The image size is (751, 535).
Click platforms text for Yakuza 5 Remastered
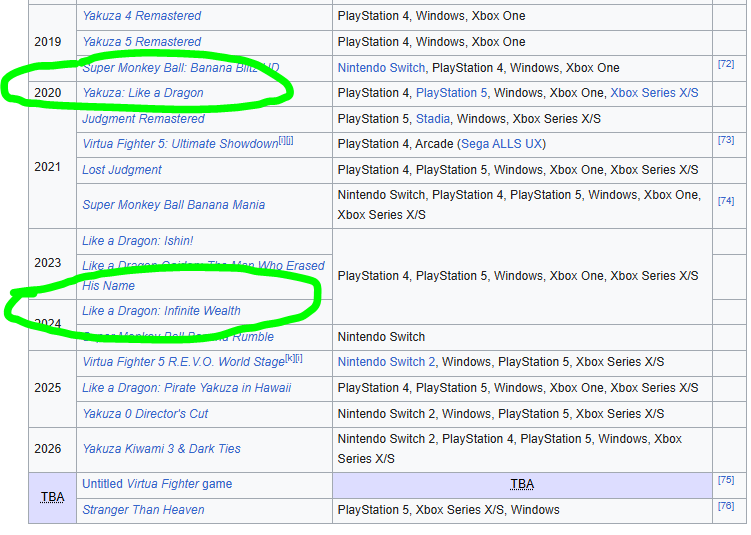(x=431, y=42)
